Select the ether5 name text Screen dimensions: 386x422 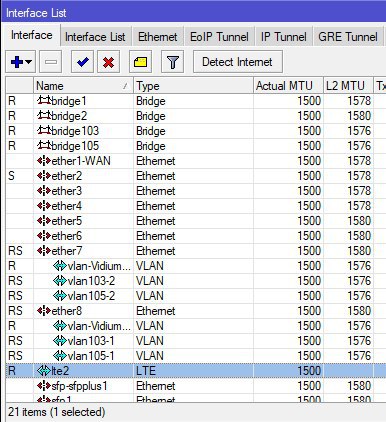(x=67, y=221)
